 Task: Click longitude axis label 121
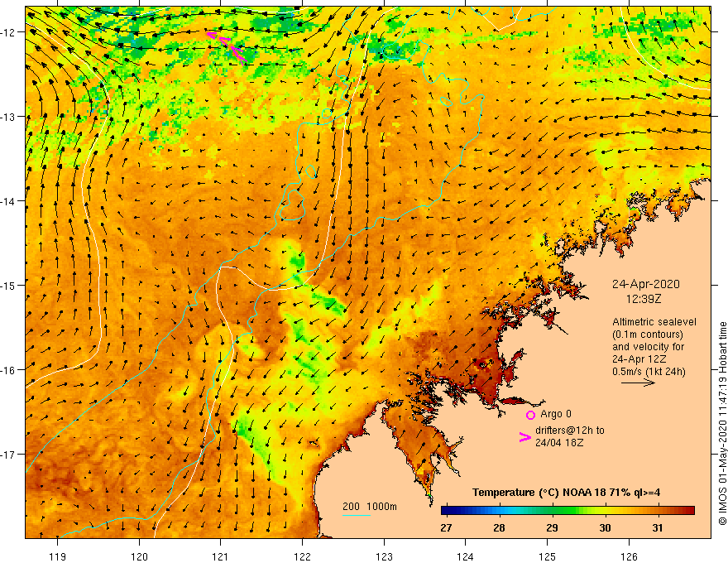(x=221, y=556)
